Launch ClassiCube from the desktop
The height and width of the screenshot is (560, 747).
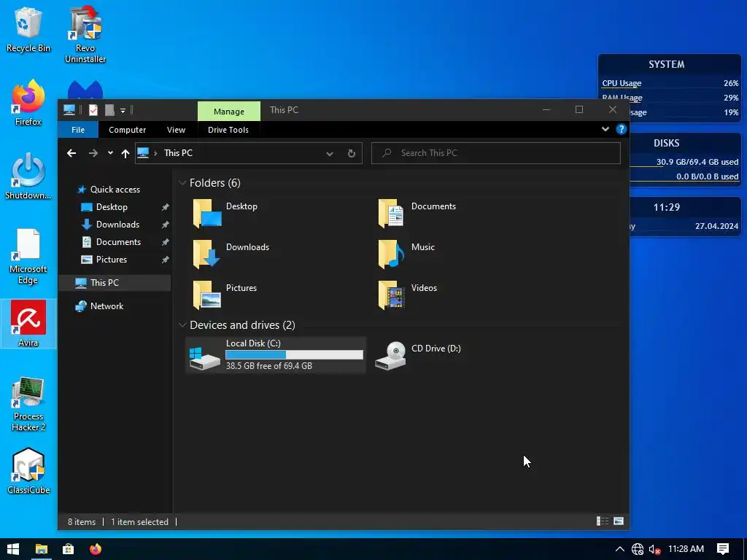[x=28, y=472]
